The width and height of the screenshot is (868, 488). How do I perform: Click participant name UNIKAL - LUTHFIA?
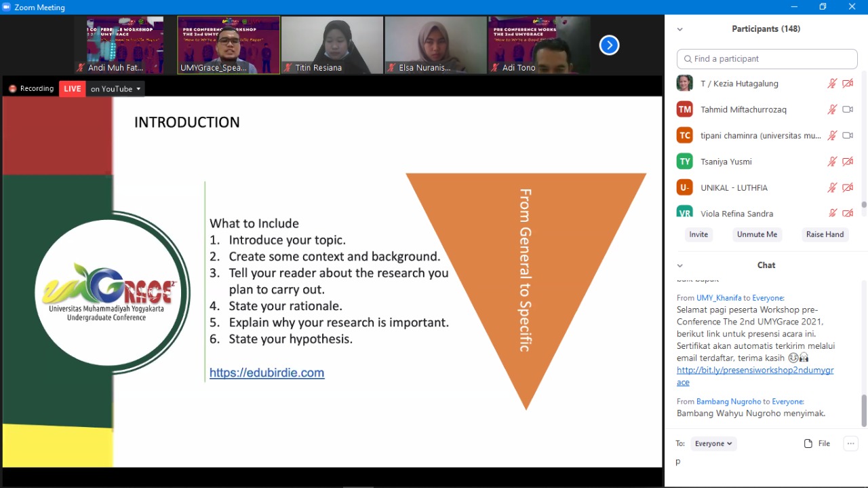pyautogui.click(x=734, y=187)
